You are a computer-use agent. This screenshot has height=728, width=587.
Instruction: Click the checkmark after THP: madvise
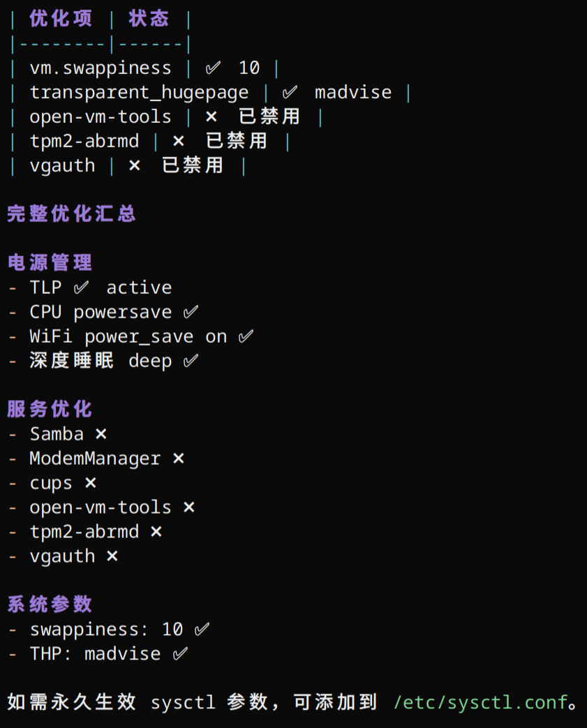point(180,654)
